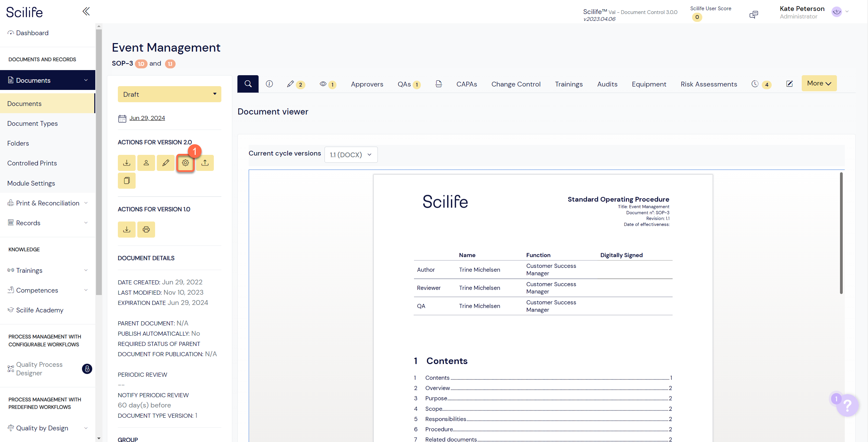Click 'Procedure' in the contents list

(x=439, y=429)
